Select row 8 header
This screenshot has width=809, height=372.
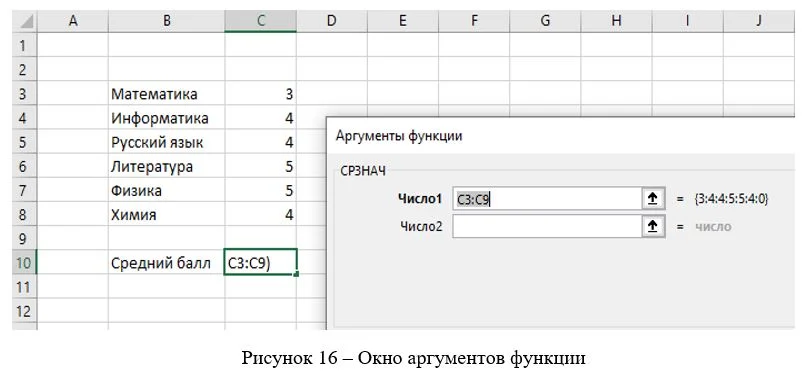click(x=25, y=215)
